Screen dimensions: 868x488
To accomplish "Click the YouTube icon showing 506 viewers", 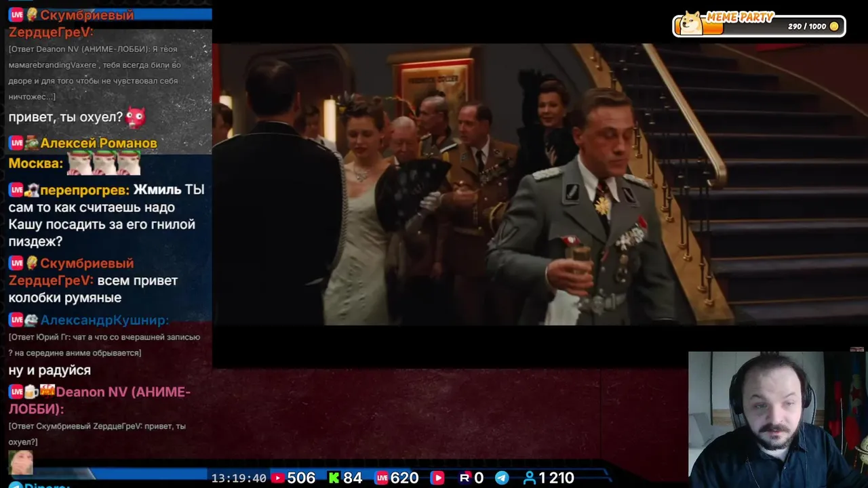I will click(277, 478).
